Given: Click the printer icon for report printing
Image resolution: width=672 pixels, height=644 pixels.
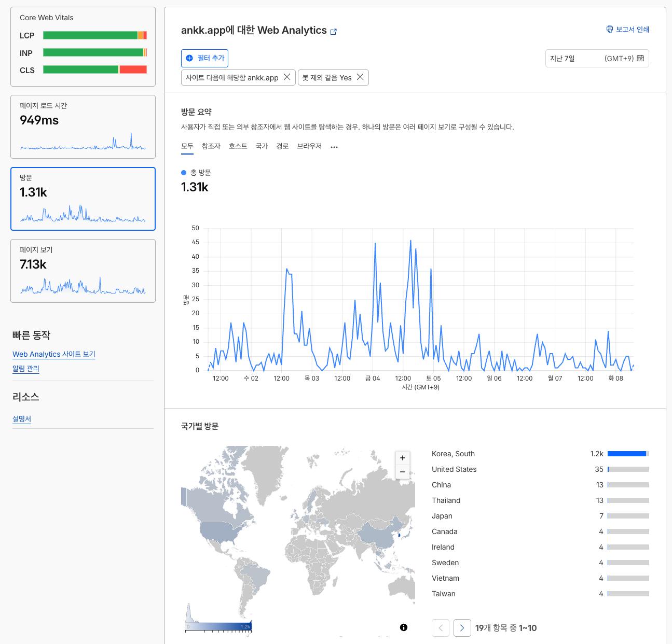Looking at the screenshot, I should point(610,30).
